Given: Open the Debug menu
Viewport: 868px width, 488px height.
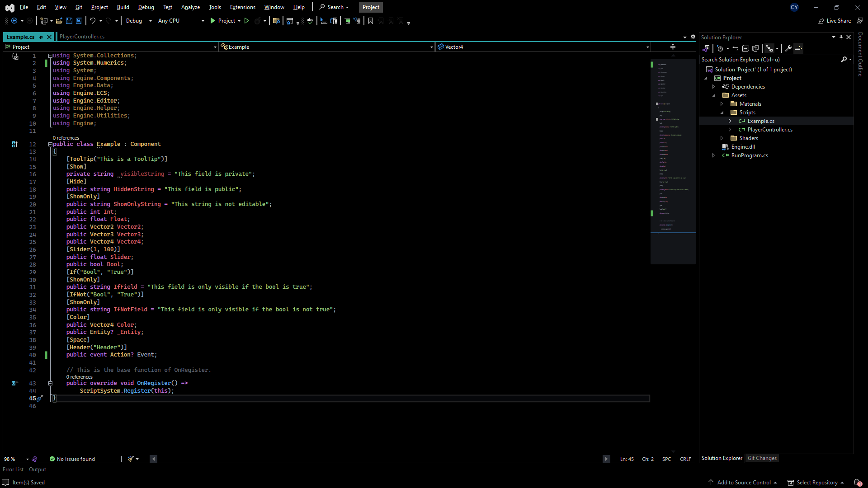Looking at the screenshot, I should [x=146, y=7].
